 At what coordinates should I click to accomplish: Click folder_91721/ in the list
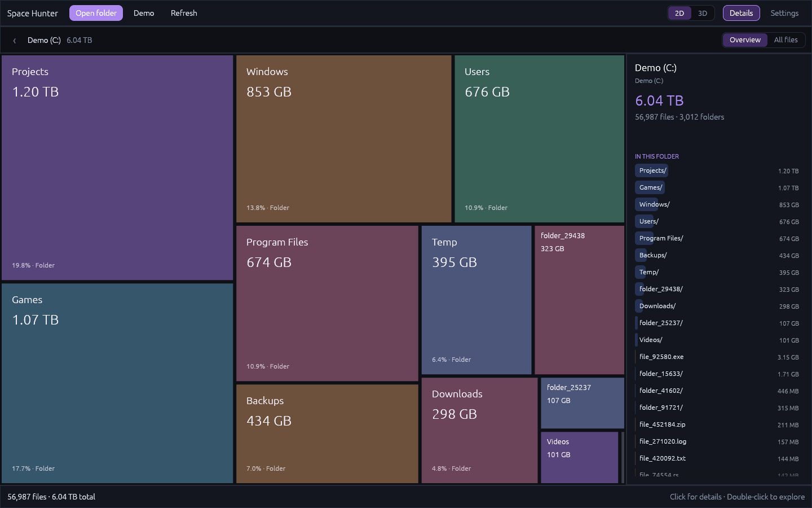tap(717, 408)
